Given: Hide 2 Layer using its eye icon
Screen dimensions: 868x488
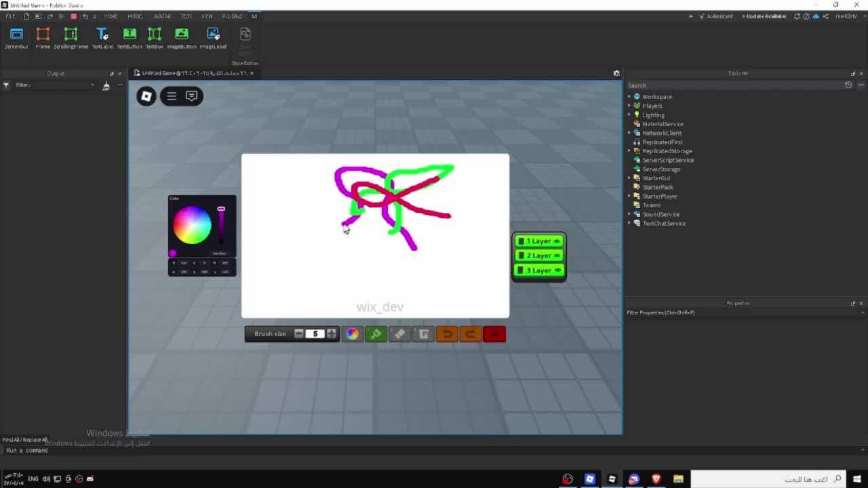Looking at the screenshot, I should pyautogui.click(x=557, y=256).
